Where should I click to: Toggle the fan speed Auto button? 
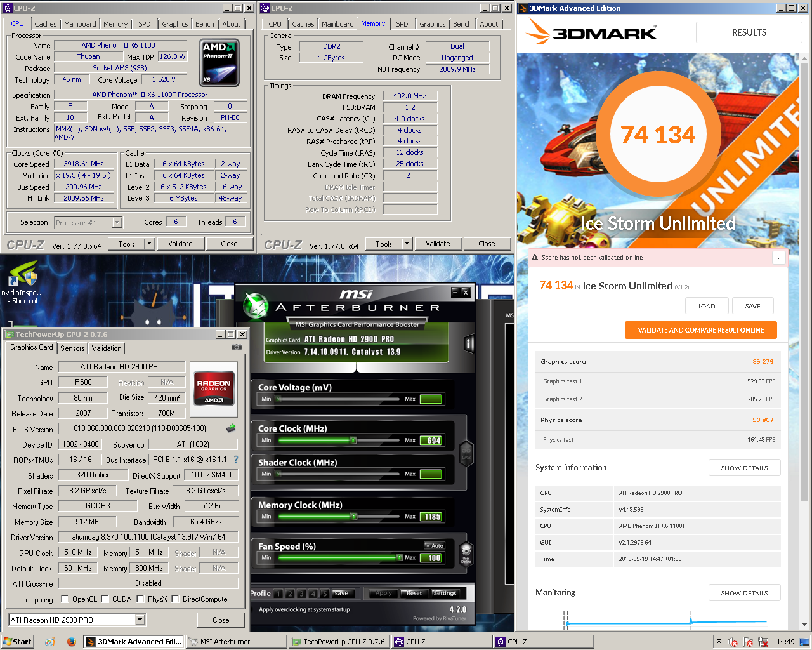435,546
